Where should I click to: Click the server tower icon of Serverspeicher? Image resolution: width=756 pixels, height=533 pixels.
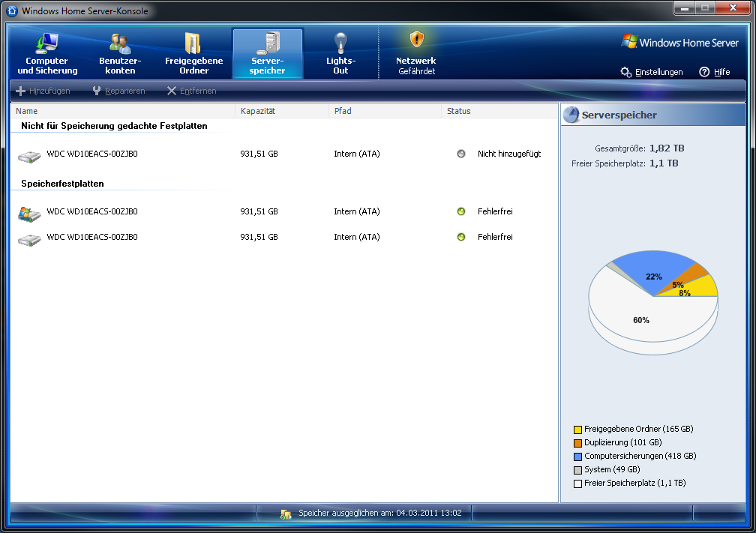pos(268,43)
